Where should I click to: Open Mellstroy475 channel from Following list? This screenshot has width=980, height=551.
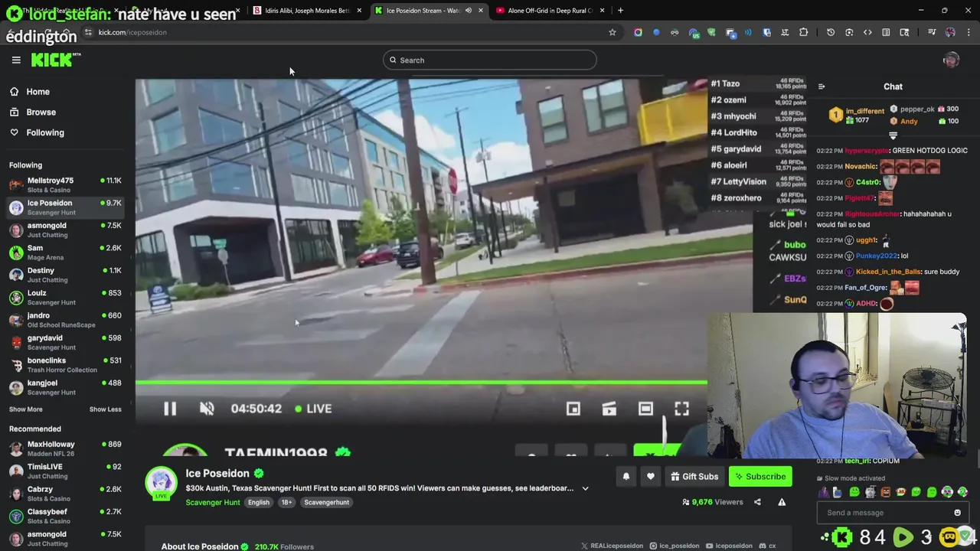(65, 184)
